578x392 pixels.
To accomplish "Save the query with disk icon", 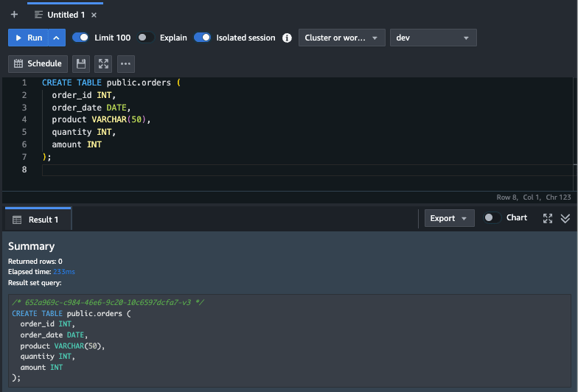I will 81,63.
